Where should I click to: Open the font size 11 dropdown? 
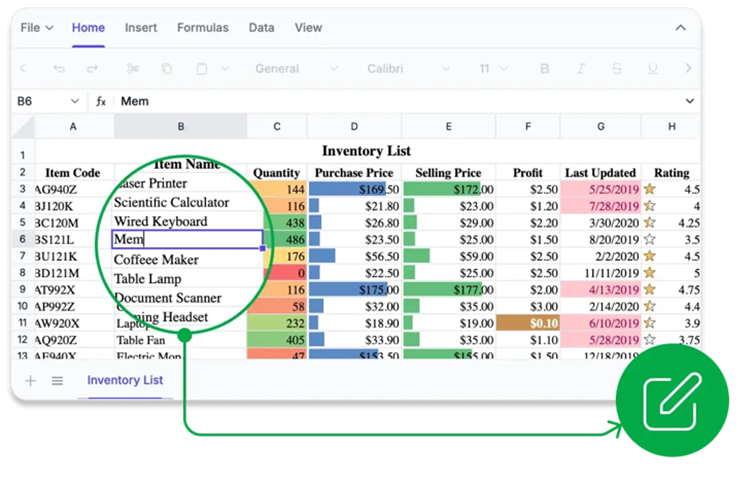[x=493, y=68]
